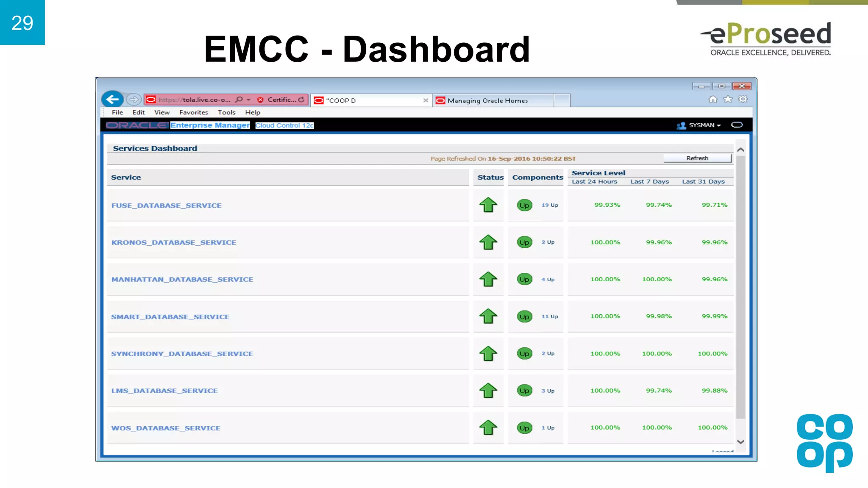
Task: Click the "Cloud Control 12c" label
Action: 284,125
